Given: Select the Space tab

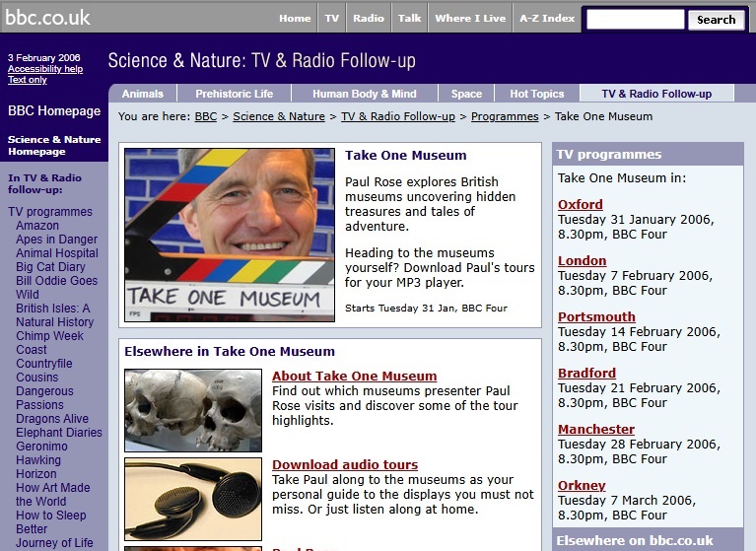Looking at the screenshot, I should pyautogui.click(x=466, y=94).
